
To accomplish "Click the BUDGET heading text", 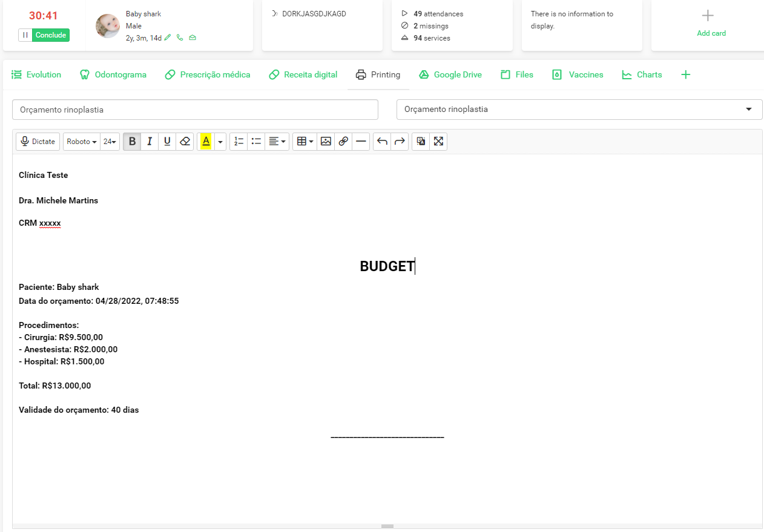I will [x=387, y=266].
